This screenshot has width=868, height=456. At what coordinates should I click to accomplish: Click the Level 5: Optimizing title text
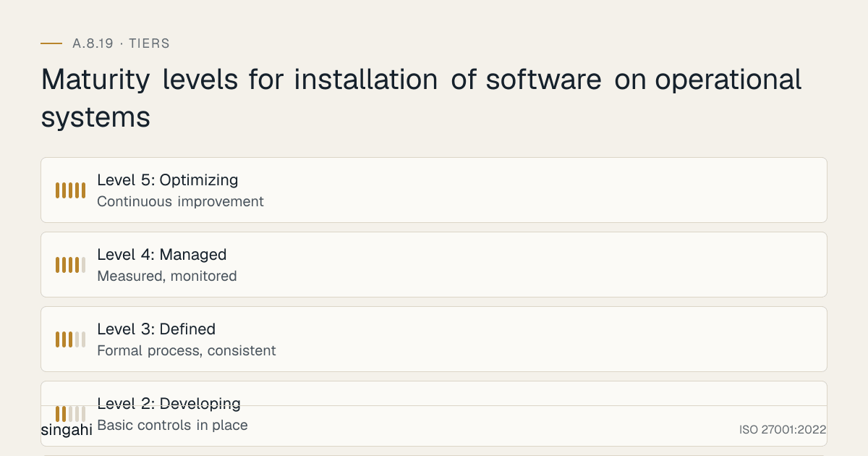coord(168,180)
